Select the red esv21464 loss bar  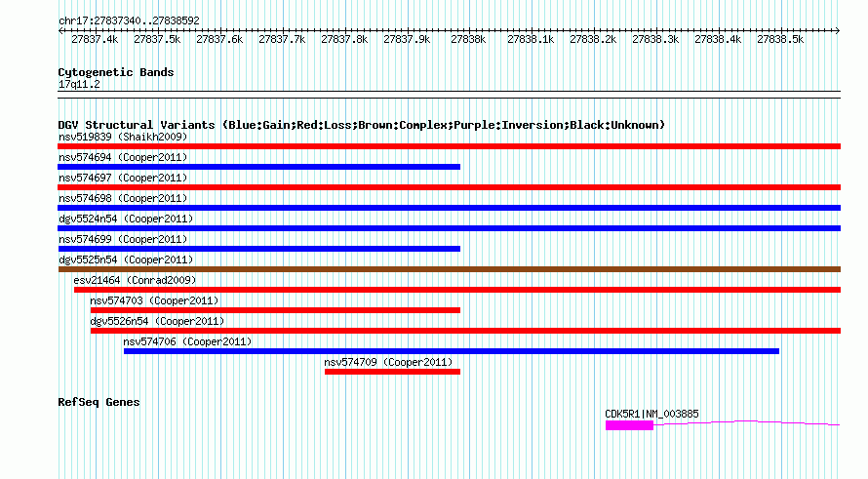click(x=457, y=290)
